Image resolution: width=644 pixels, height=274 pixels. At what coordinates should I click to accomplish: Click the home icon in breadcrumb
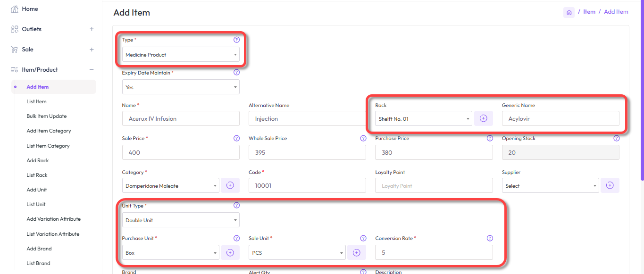point(569,12)
